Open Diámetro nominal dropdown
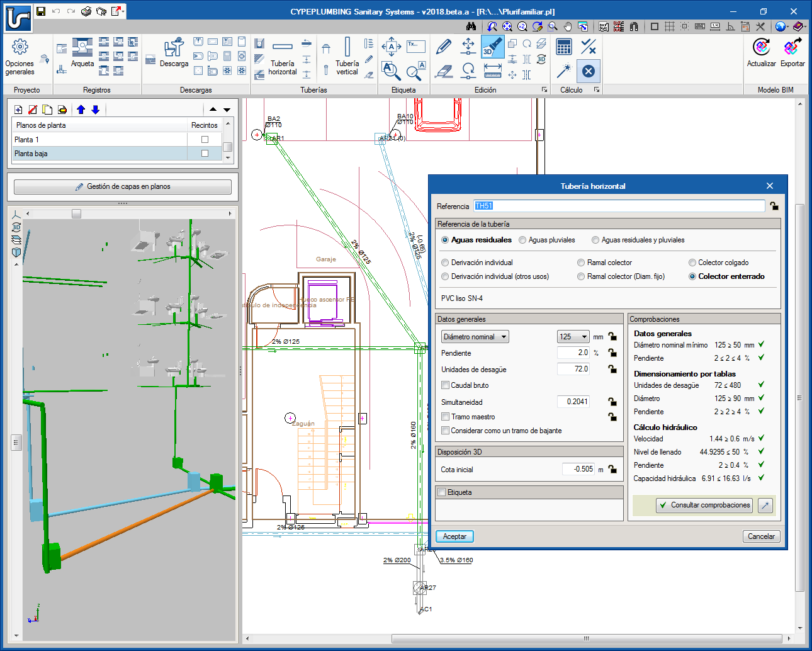The width and height of the screenshot is (812, 651). pos(475,337)
